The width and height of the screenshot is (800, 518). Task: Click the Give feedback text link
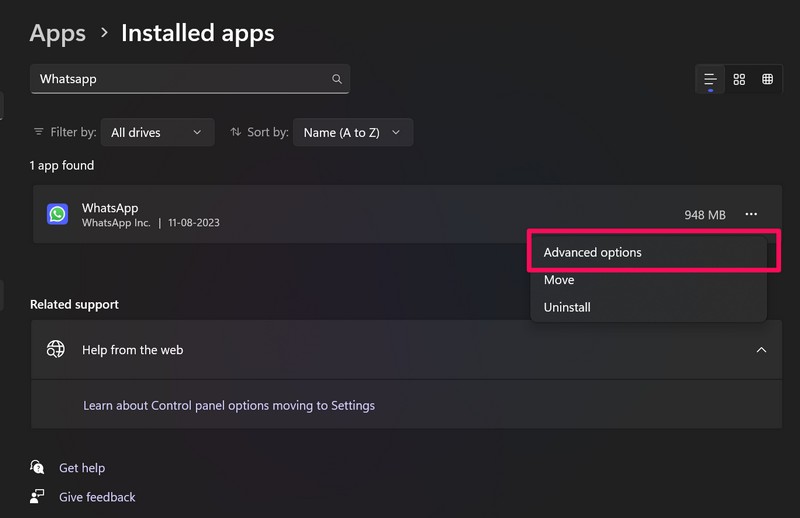[x=97, y=496]
